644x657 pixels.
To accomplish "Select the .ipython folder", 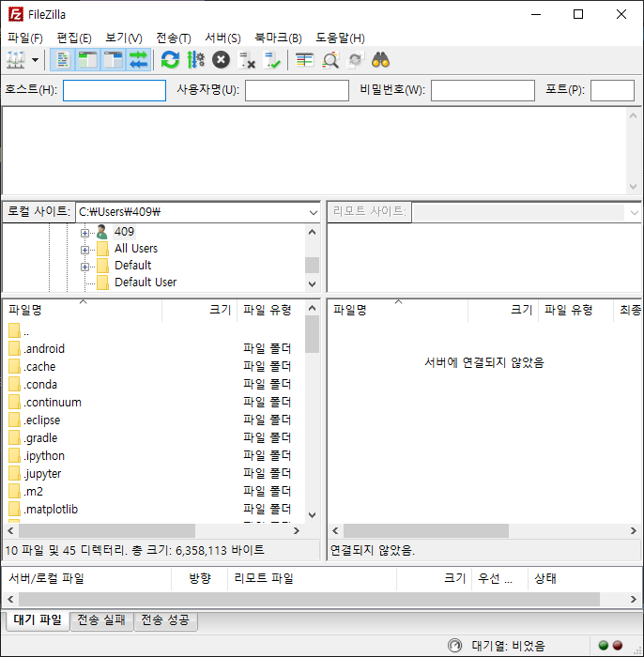I will [x=37, y=456].
